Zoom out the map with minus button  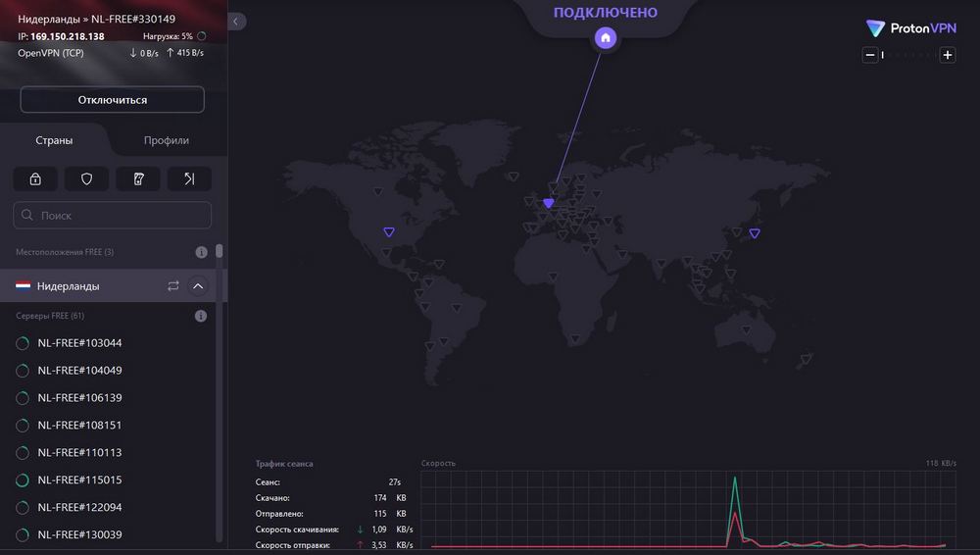pos(870,55)
